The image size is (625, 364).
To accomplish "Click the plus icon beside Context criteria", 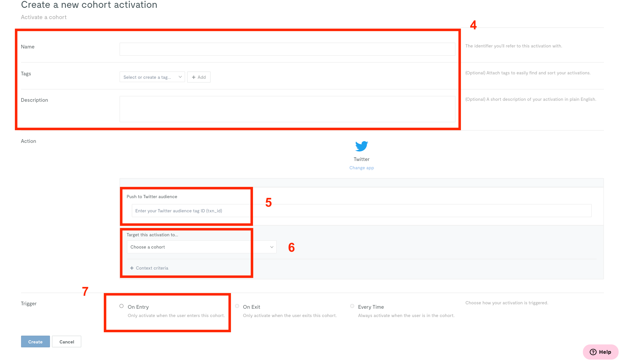I will (x=132, y=268).
